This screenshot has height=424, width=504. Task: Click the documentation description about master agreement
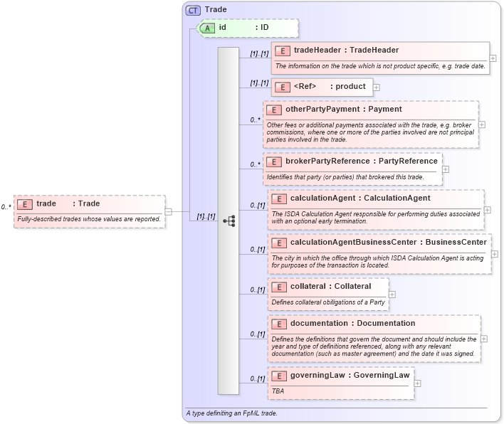374,346
